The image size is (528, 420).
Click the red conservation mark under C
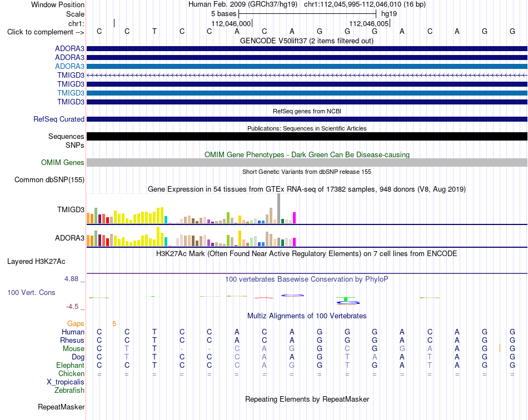(265, 298)
